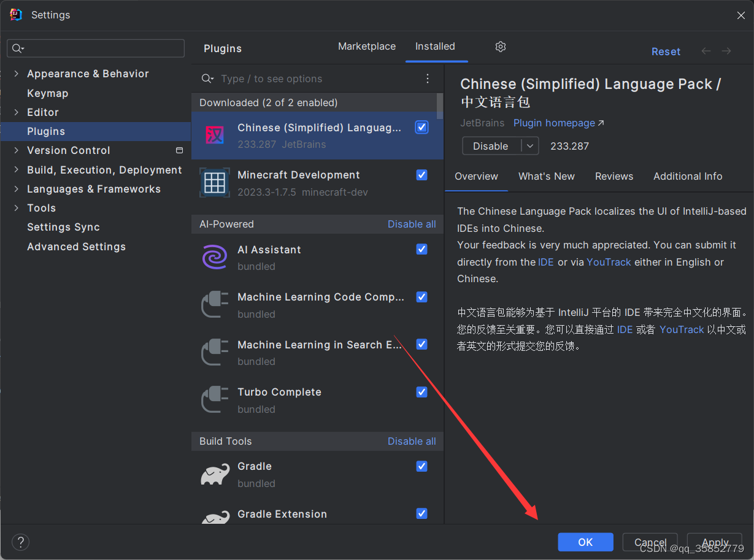Viewport: 754px width, 560px height.
Task: Click Disable all for Build Tools
Action: (412, 441)
